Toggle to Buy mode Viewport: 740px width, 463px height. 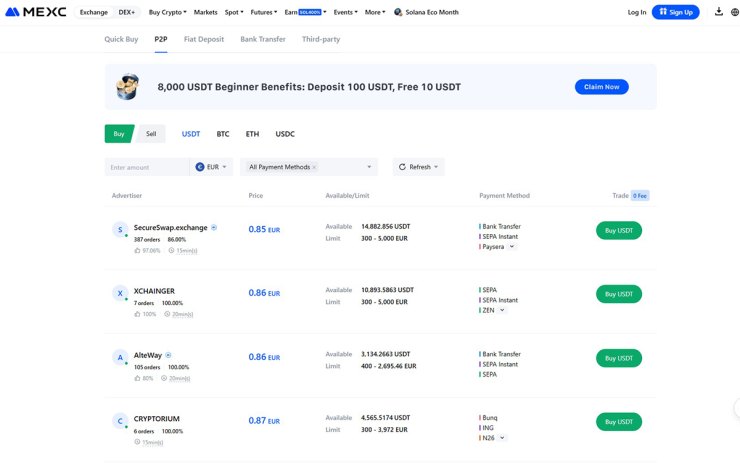pos(119,134)
